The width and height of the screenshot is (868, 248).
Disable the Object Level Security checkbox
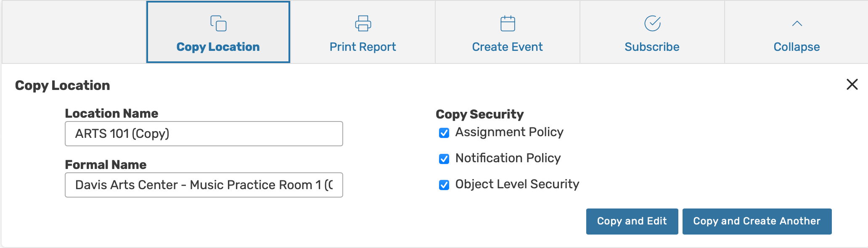444,185
